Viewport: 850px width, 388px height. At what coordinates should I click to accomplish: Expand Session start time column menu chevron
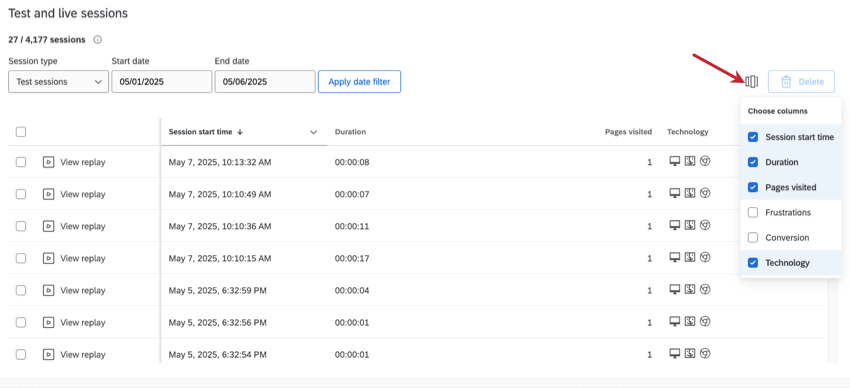(313, 132)
